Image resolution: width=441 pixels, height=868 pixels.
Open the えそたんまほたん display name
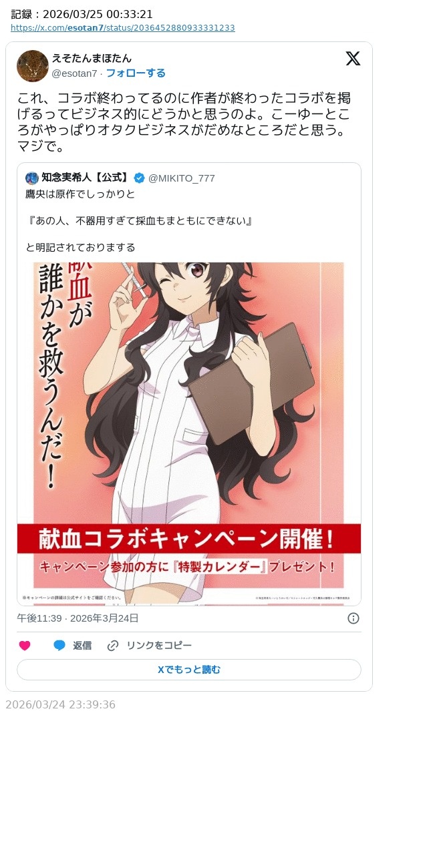point(92,58)
